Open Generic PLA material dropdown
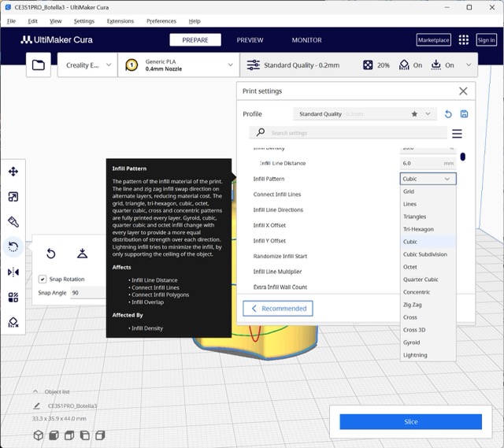 pyautogui.click(x=179, y=65)
